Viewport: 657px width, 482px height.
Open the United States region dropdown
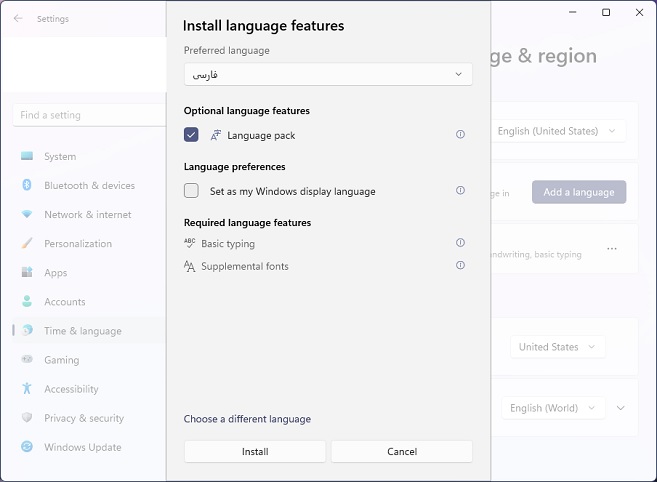pos(558,347)
